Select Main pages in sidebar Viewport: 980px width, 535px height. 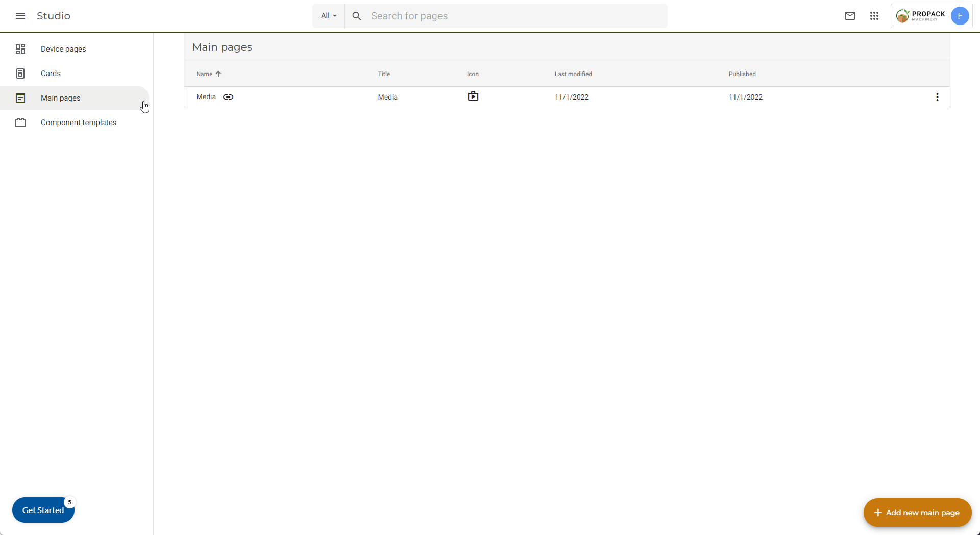(x=60, y=98)
